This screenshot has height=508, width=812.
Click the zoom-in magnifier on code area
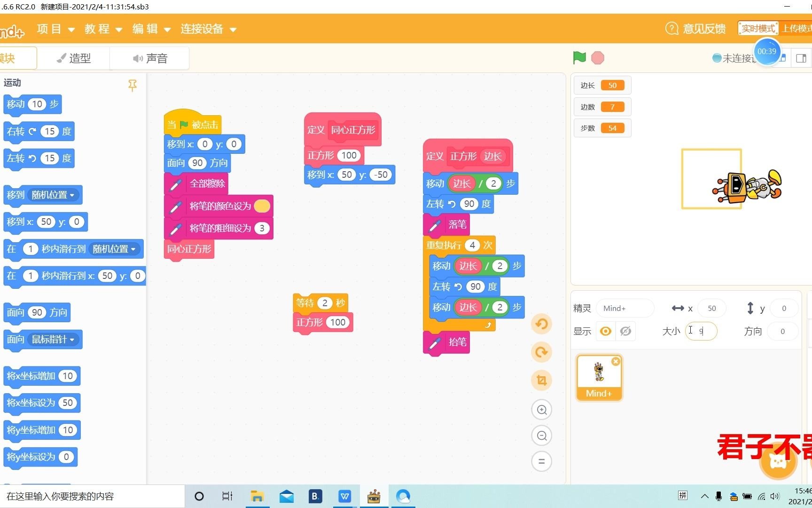coord(541,409)
